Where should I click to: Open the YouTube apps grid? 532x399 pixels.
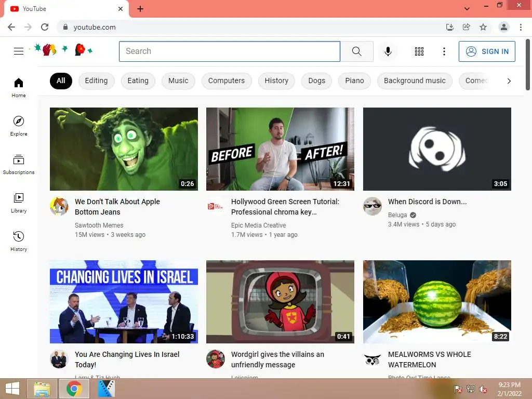click(x=419, y=51)
